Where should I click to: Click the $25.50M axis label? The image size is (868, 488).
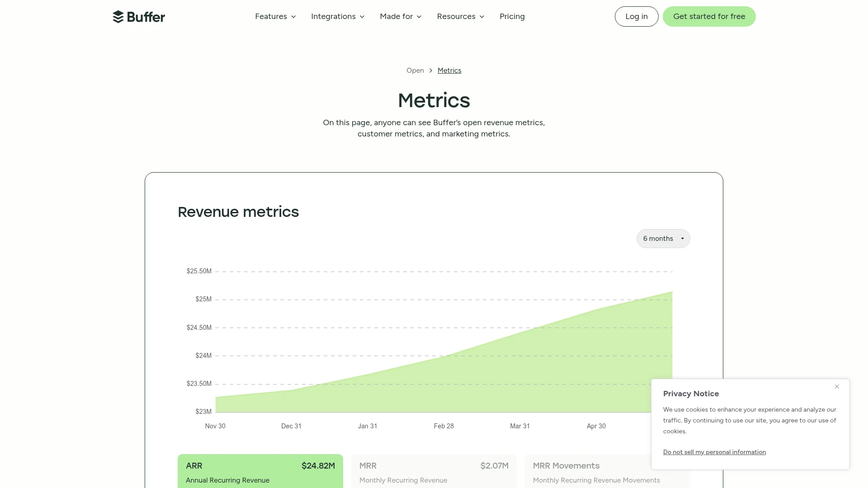point(199,271)
